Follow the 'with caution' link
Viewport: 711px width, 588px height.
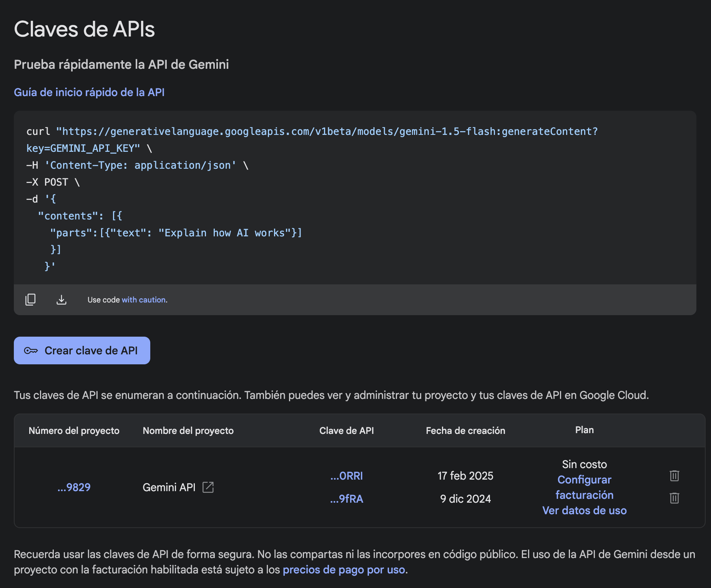[x=144, y=300]
